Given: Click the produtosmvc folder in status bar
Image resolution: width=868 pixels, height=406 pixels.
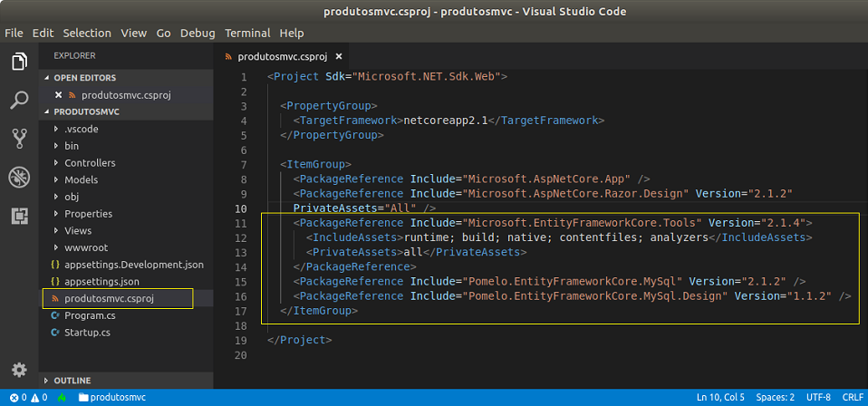Looking at the screenshot, I should pyautogui.click(x=112, y=398).
